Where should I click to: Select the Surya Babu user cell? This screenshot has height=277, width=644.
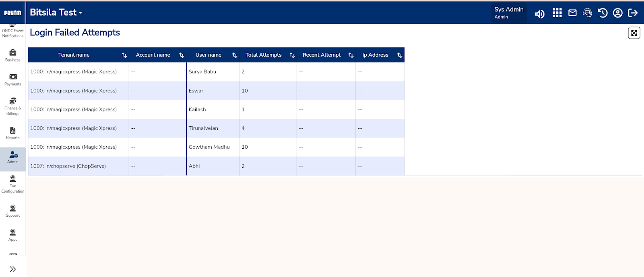(213, 72)
